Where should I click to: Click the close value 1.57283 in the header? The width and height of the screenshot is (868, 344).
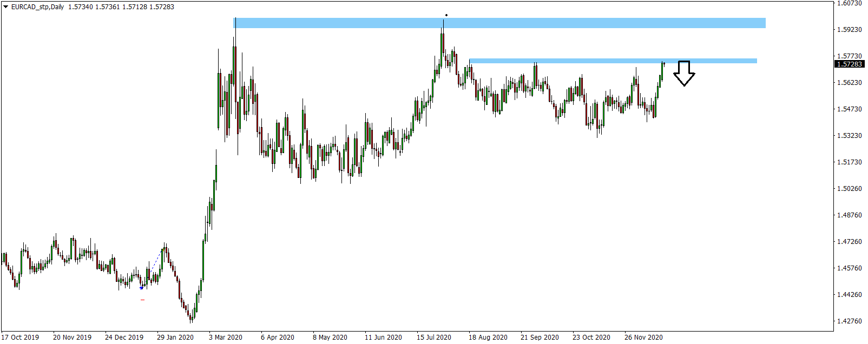(162, 7)
